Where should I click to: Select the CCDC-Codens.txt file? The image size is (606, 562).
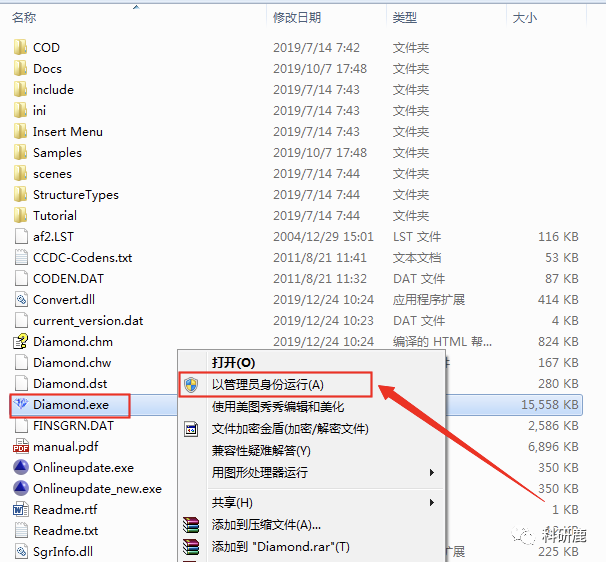(x=82, y=257)
